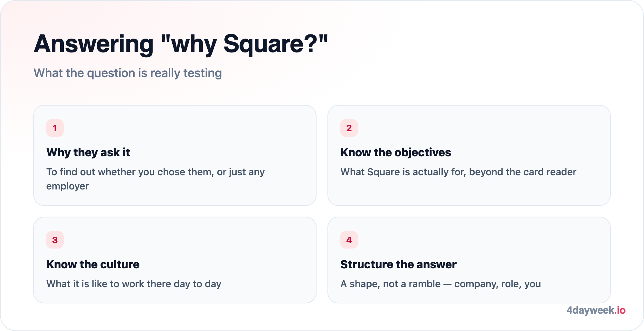Select the "Structure the answer" heading

point(398,264)
